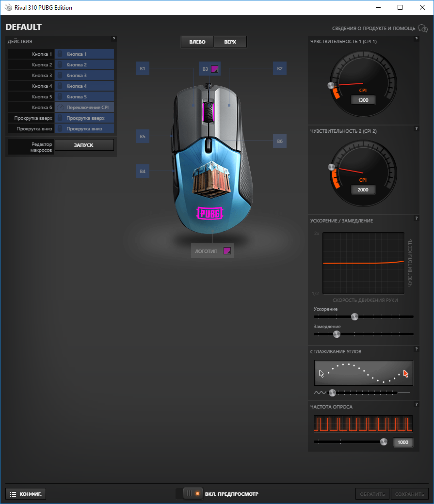Open the Переключение CPI action field
The height and width of the screenshot is (504, 434).
click(84, 108)
